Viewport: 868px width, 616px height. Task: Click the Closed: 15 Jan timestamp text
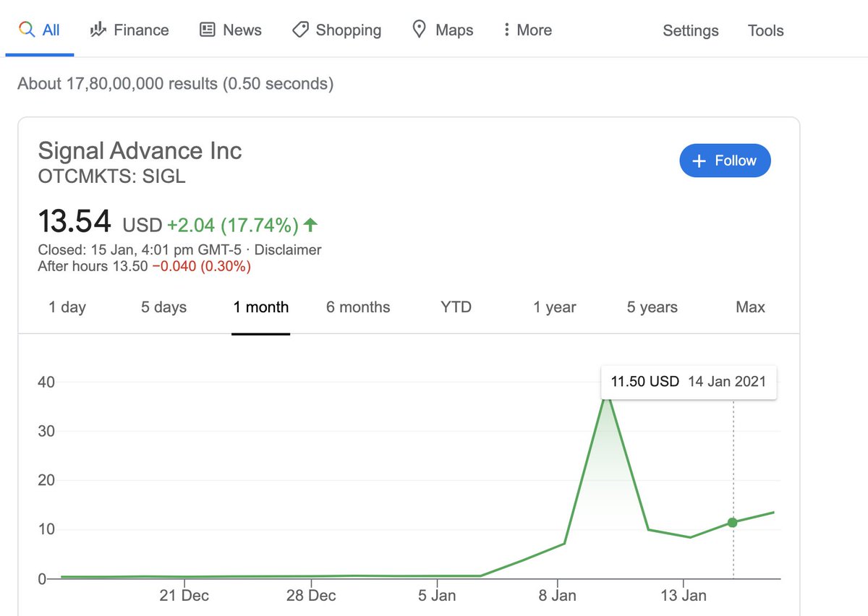141,250
